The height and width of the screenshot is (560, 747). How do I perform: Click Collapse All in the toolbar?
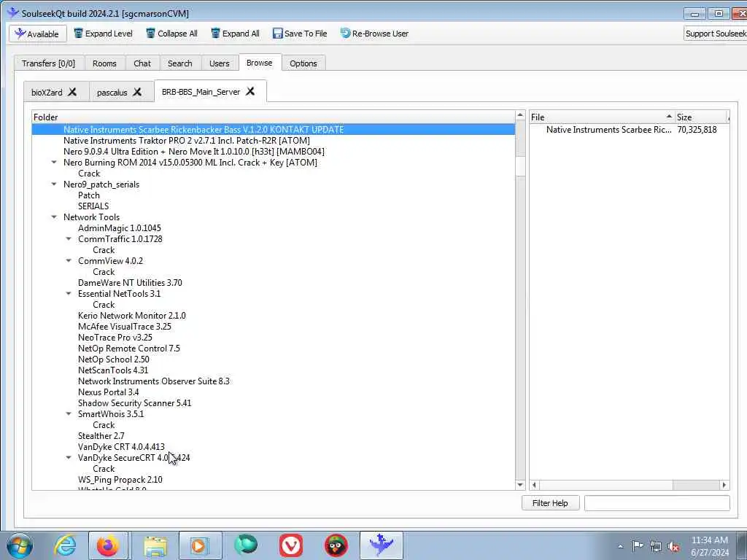tap(172, 34)
